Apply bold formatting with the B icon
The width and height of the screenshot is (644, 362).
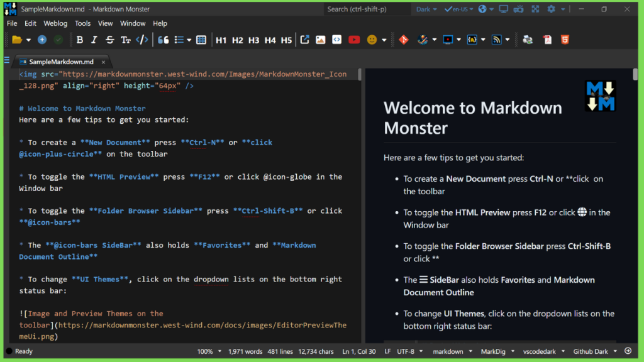click(80, 40)
